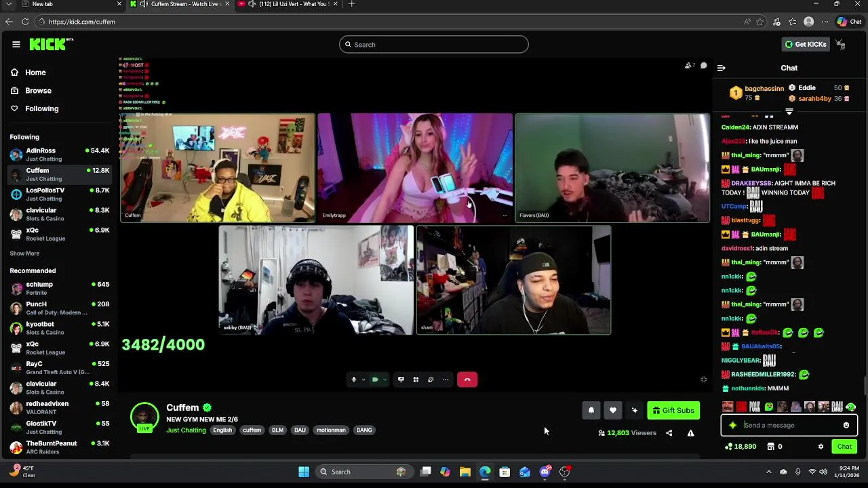Image resolution: width=868 pixels, height=488 pixels.
Task: Click the green Chat send button
Action: (844, 447)
